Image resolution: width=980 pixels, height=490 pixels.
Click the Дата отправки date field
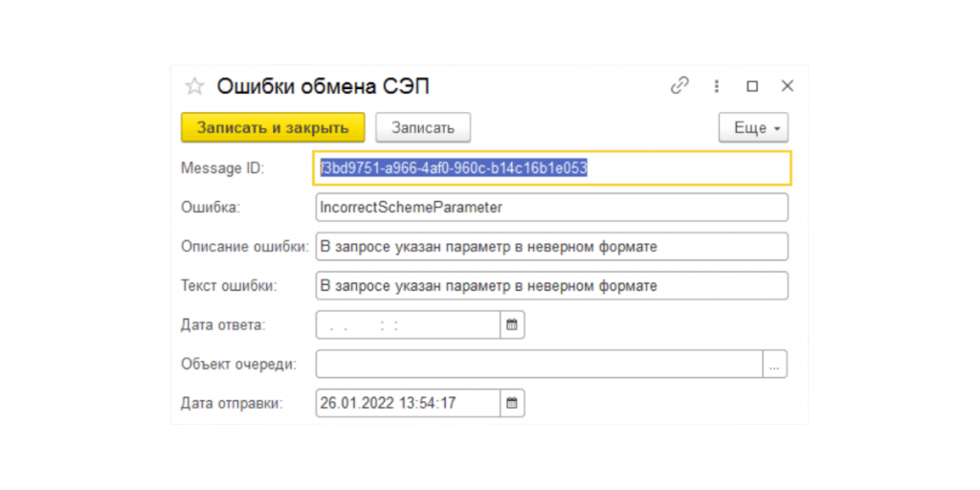pyautogui.click(x=408, y=403)
